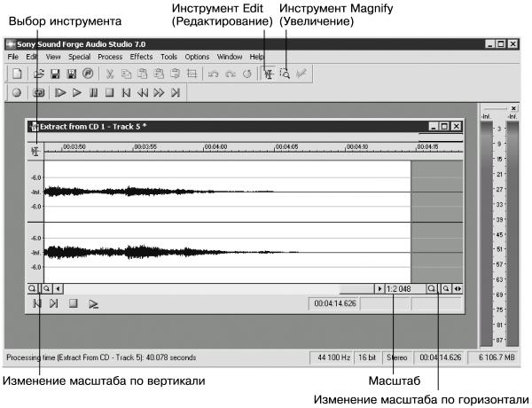Click the horizontal scrollbar thumb
532x408 pixels.
[x=356, y=289]
